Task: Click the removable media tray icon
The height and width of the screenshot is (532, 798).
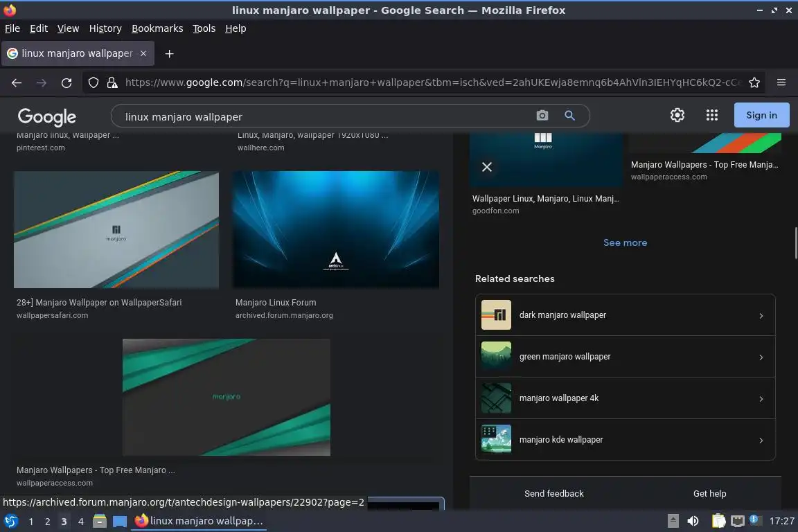Action: click(x=673, y=521)
